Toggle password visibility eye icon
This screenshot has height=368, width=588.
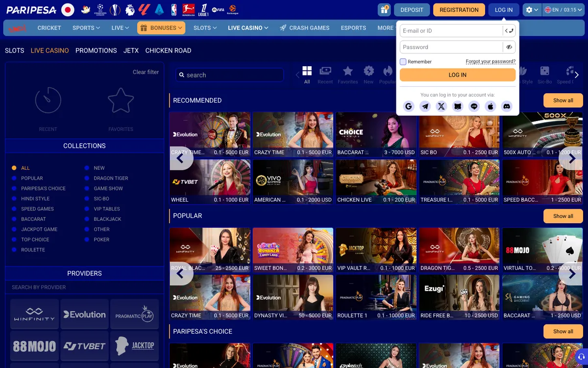(509, 47)
